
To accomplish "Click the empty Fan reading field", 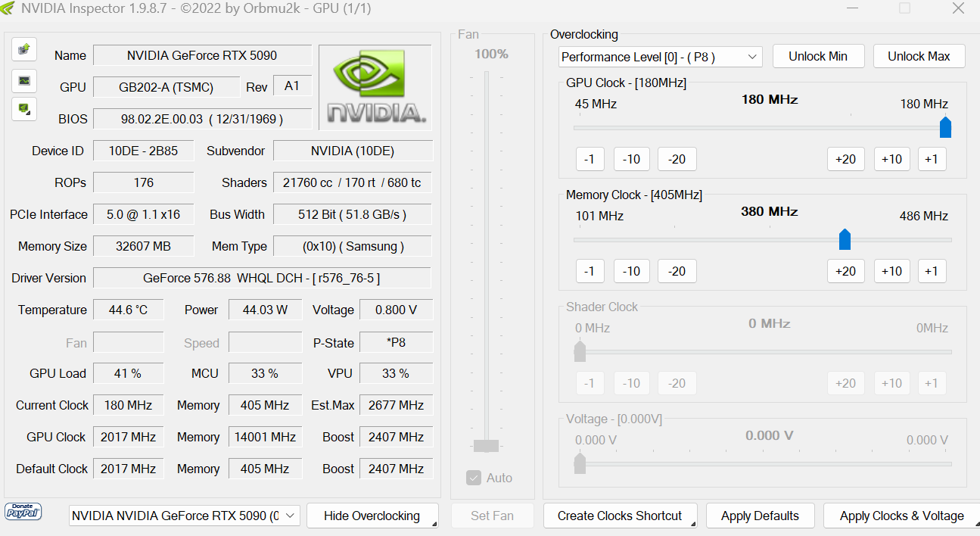I will pos(128,342).
